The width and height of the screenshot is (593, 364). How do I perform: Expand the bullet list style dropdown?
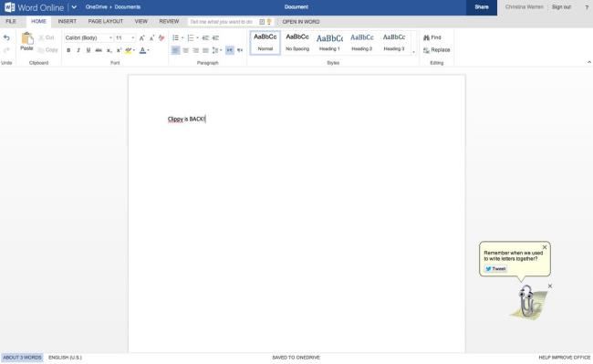tap(182, 37)
